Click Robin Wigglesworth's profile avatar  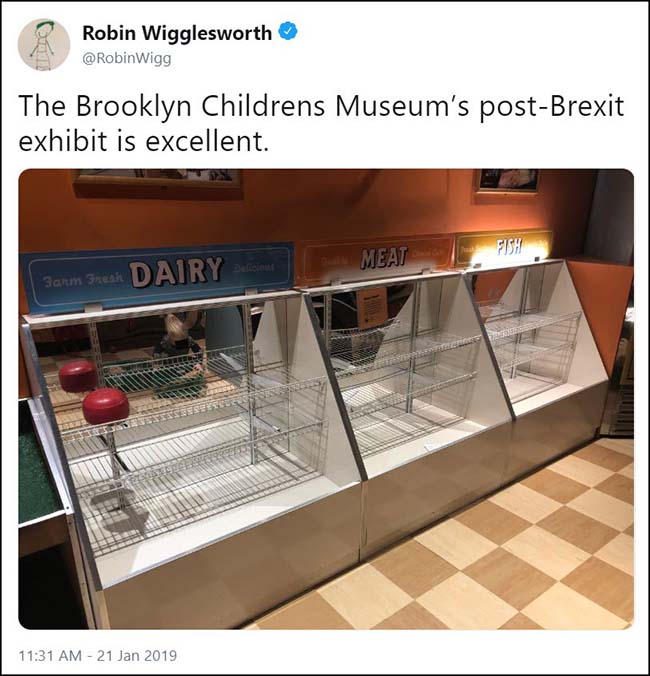click(44, 44)
